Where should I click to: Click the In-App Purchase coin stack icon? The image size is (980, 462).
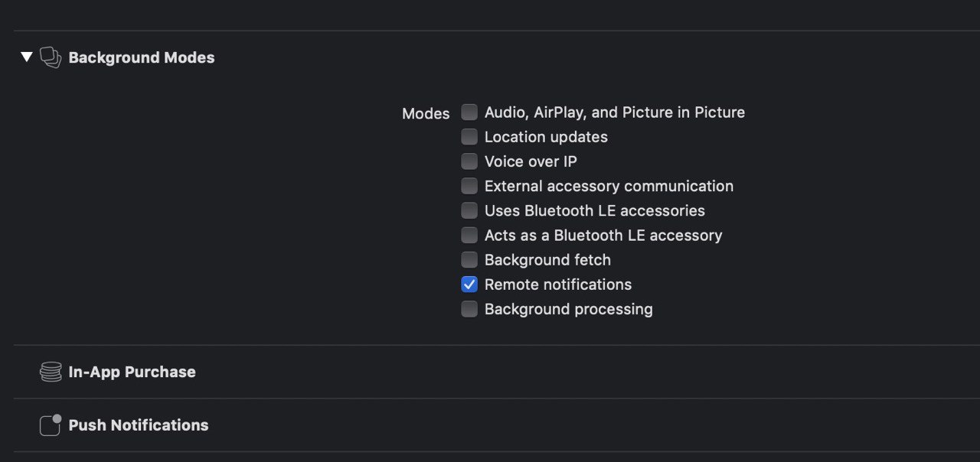click(x=51, y=372)
